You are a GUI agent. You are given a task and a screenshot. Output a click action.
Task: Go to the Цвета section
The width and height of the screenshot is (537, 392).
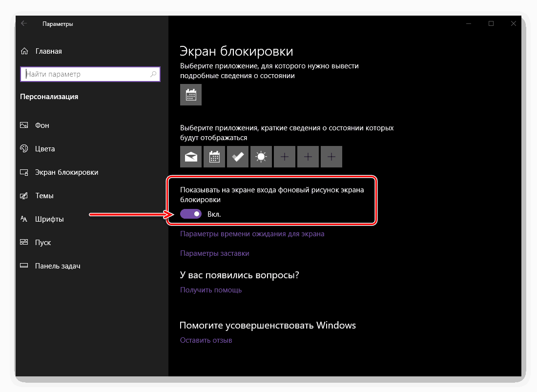[x=45, y=148]
